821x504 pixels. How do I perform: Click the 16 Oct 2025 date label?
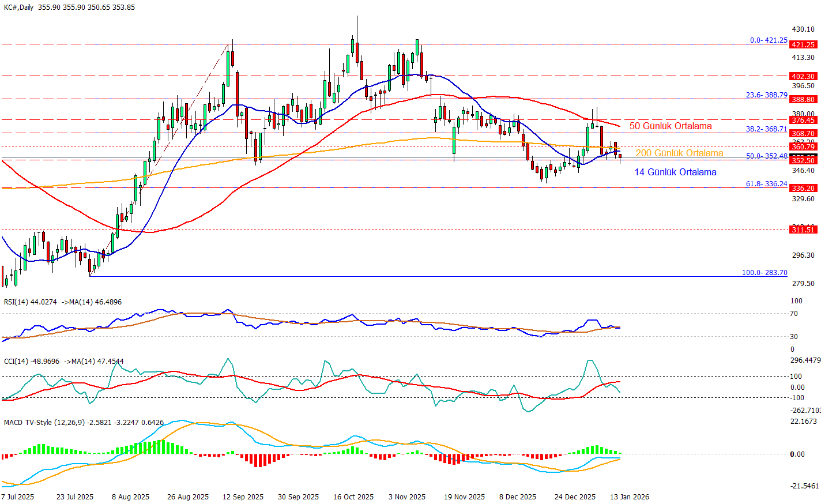[353, 497]
